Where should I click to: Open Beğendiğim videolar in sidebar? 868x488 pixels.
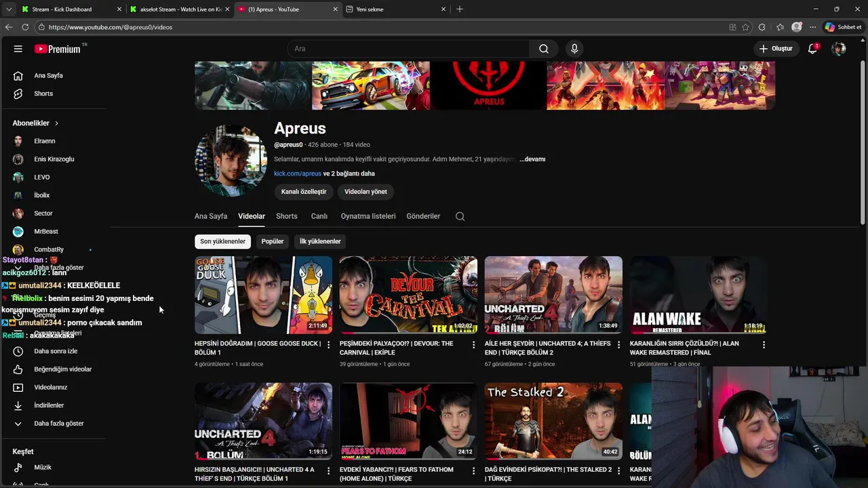tap(62, 369)
